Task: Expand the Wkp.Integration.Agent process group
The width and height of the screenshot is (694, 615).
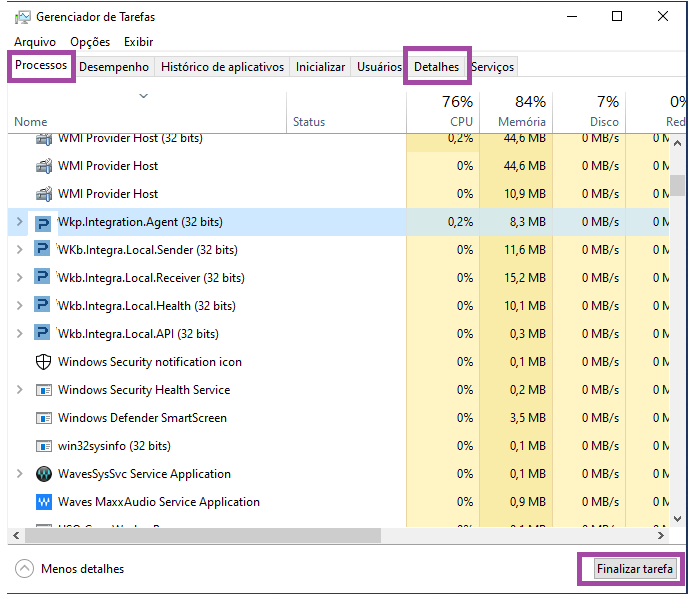Action: coord(19,222)
